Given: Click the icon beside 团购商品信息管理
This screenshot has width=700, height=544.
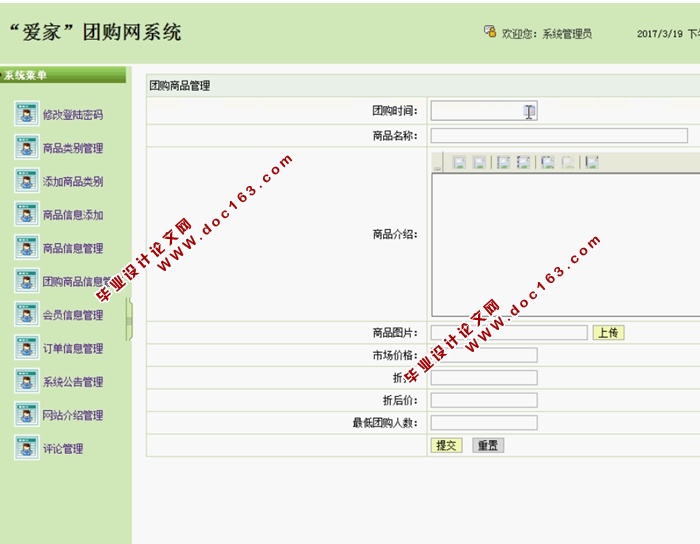Looking at the screenshot, I should coord(26,280).
